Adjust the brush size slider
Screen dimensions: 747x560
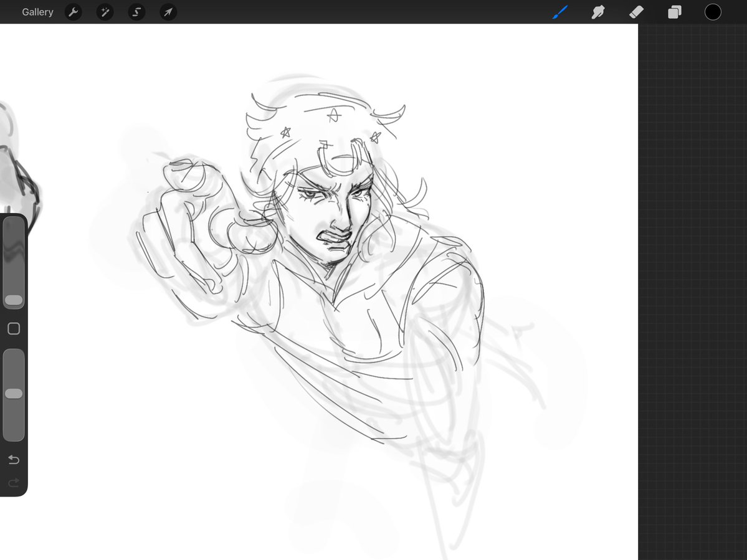point(14,263)
